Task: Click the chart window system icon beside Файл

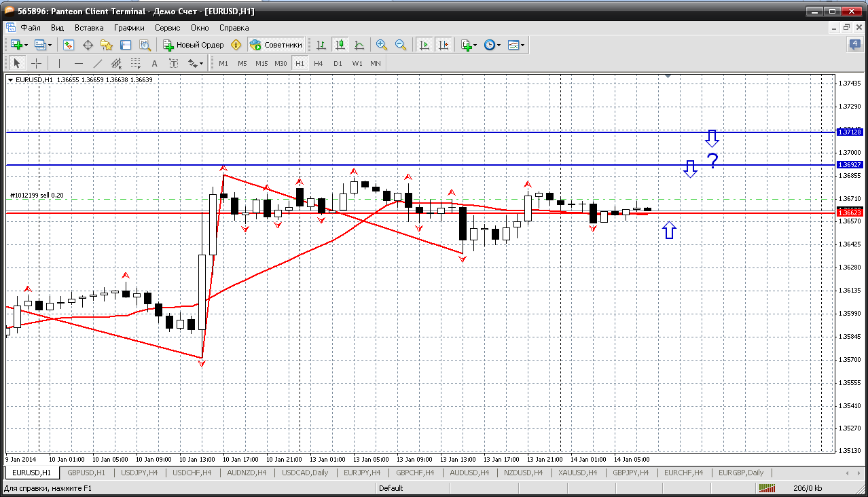Action: coord(10,28)
